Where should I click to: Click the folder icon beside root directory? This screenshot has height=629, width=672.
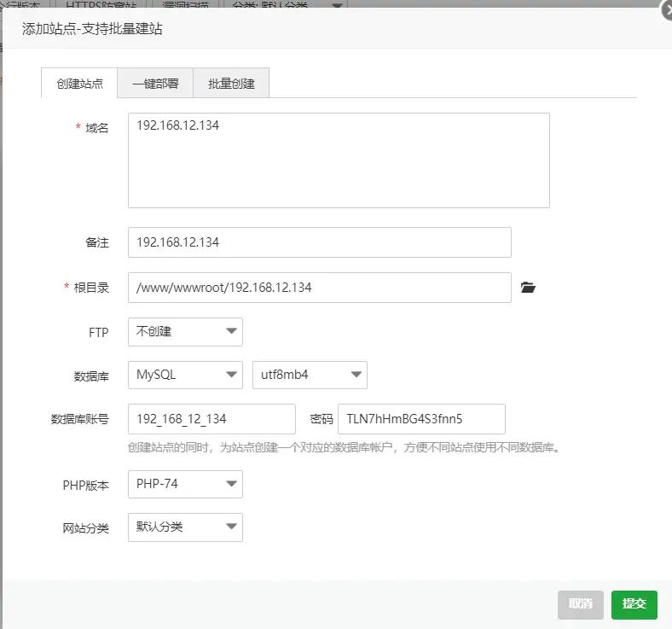tap(528, 288)
